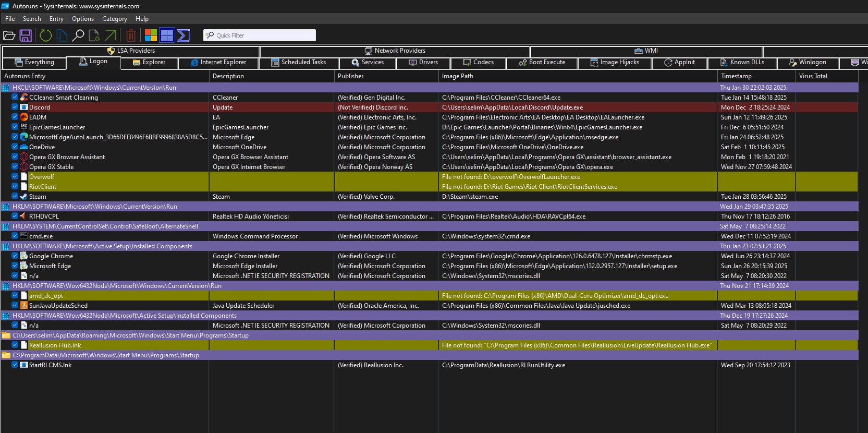
Task: Toggle the colorful Windows logo filter icon
Action: [x=151, y=35]
